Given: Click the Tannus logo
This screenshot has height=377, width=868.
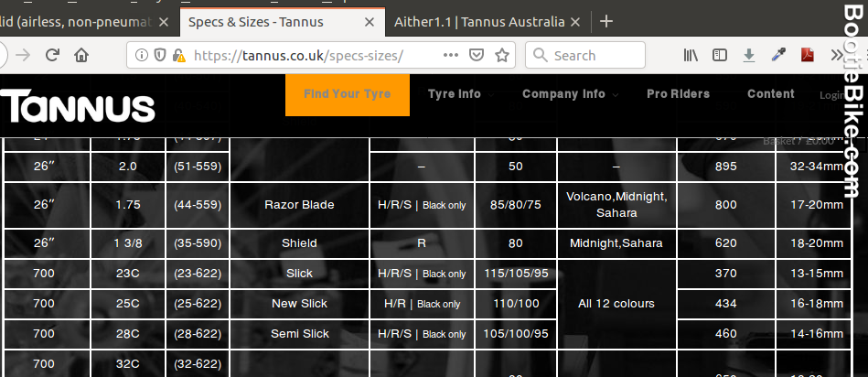Looking at the screenshot, I should coord(78,107).
